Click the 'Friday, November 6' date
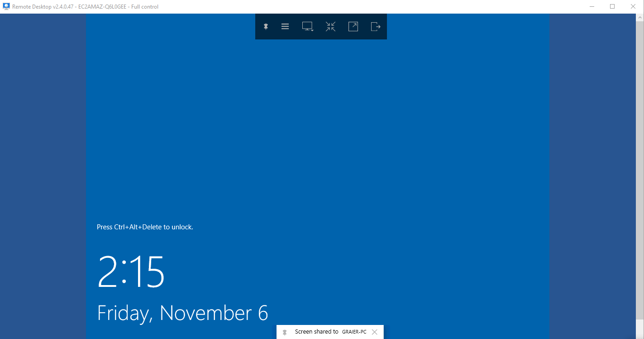The width and height of the screenshot is (644, 339). click(183, 313)
